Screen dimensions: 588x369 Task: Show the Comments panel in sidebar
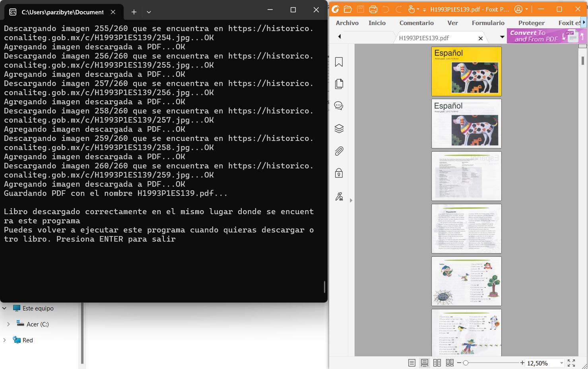(339, 106)
